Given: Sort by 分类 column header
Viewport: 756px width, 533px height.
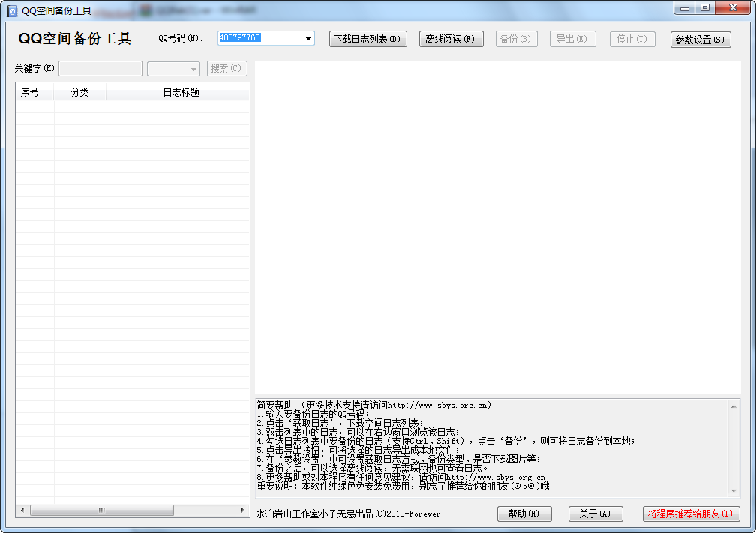Looking at the screenshot, I should [x=80, y=92].
